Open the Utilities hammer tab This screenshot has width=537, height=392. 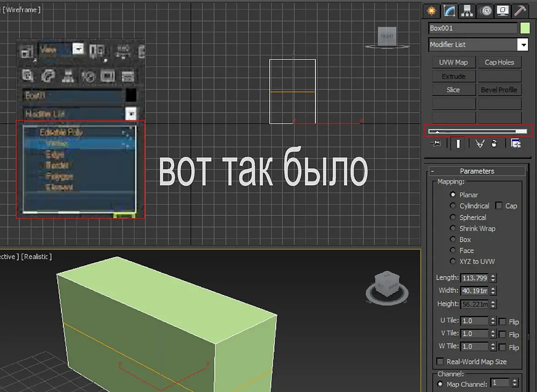tap(520, 10)
